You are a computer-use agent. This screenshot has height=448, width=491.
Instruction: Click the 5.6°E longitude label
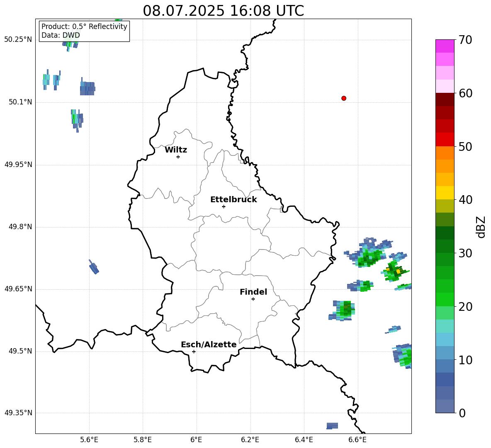click(89, 440)
